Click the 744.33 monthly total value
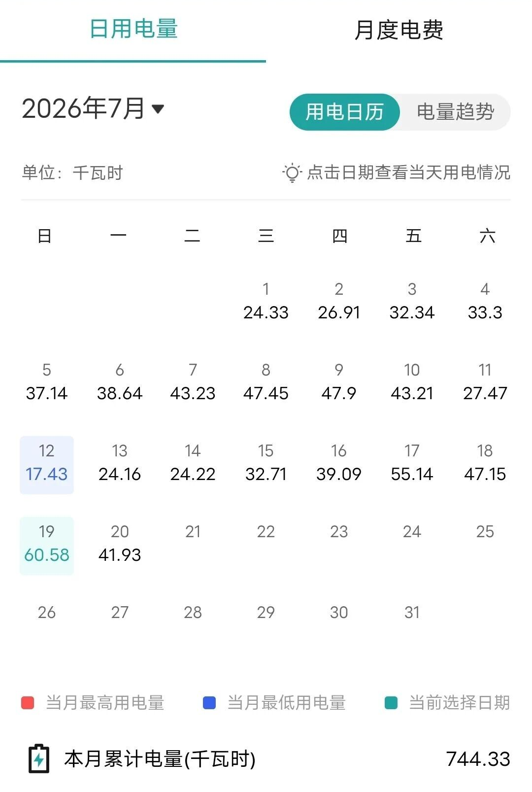This screenshot has height=792, width=532. (478, 759)
